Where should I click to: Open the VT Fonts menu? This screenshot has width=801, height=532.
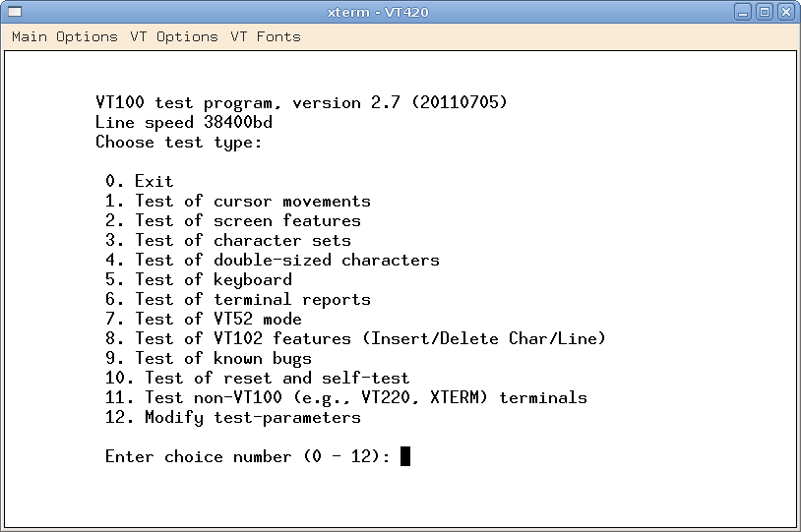pyautogui.click(x=266, y=36)
